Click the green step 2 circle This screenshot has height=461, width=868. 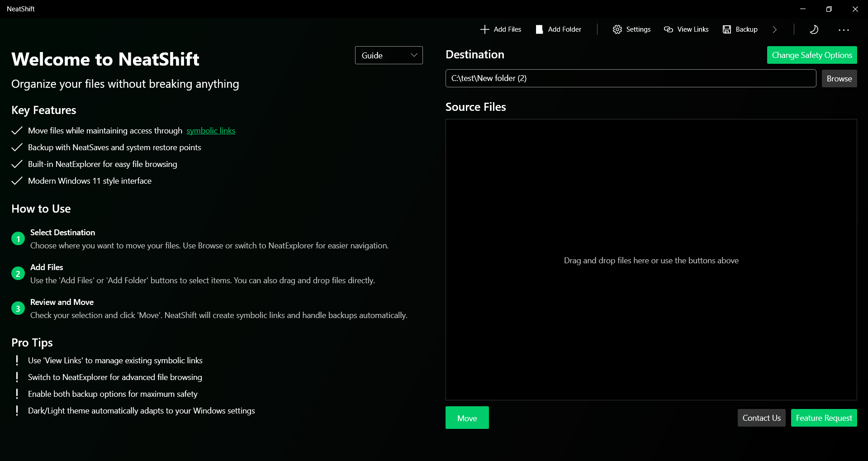click(18, 274)
